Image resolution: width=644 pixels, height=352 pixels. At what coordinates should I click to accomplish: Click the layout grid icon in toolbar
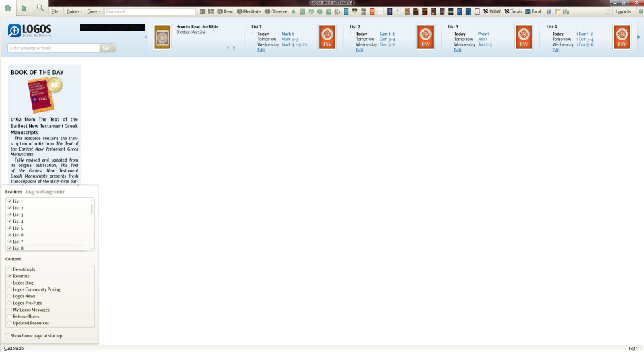(211, 11)
